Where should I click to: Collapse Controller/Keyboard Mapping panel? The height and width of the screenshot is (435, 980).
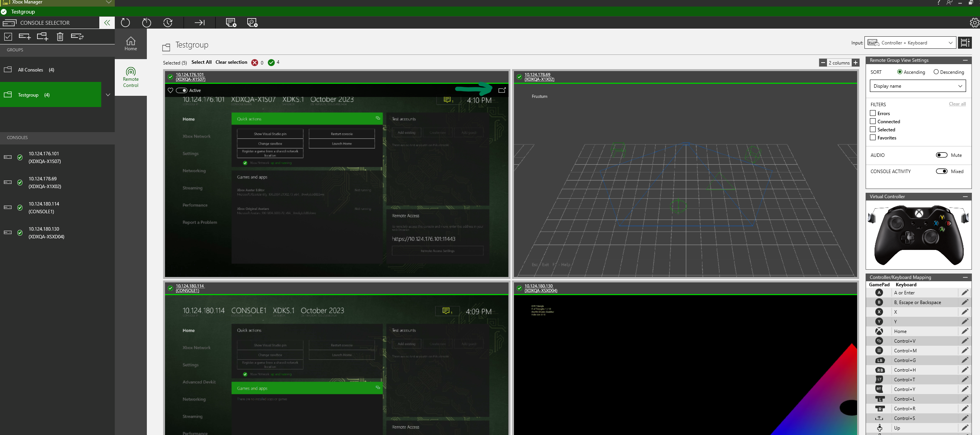point(965,277)
